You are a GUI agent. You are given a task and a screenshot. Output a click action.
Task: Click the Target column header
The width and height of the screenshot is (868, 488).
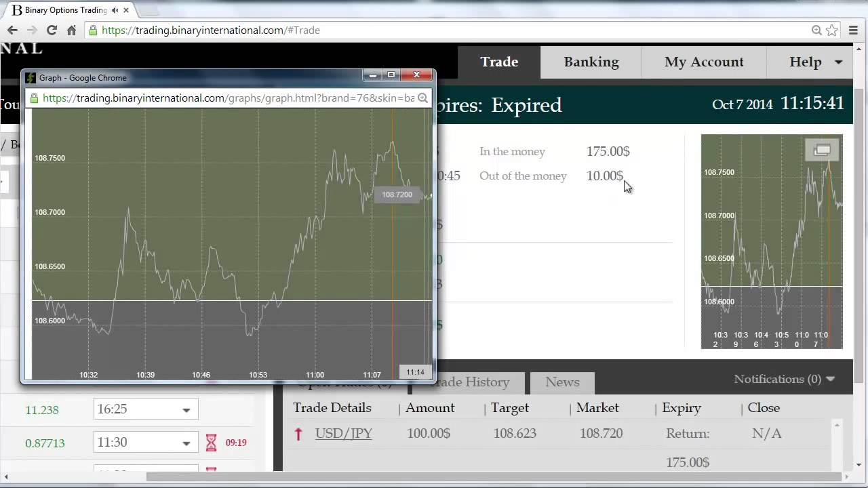point(510,408)
